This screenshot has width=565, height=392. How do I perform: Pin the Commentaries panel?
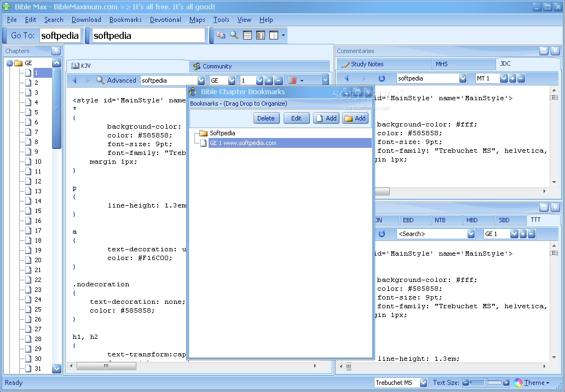tap(555, 51)
